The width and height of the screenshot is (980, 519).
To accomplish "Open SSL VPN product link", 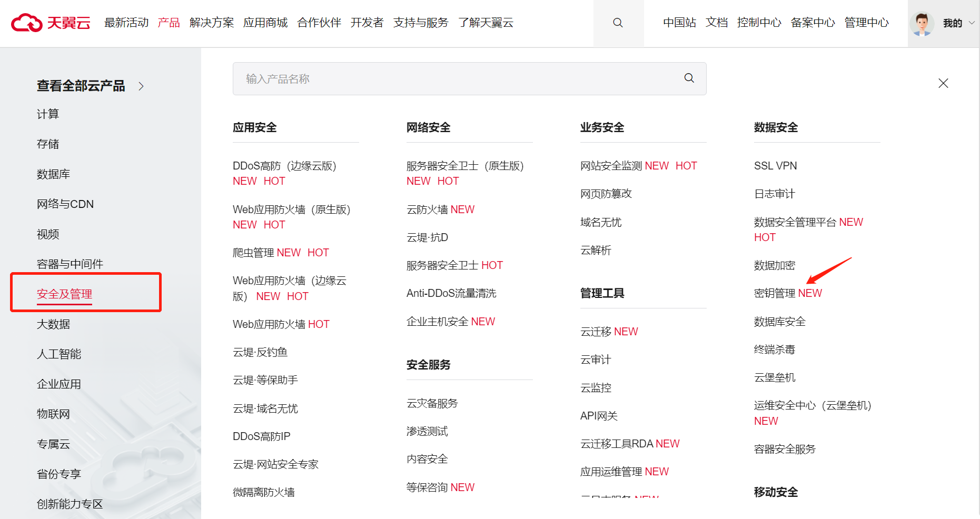I will pos(775,166).
